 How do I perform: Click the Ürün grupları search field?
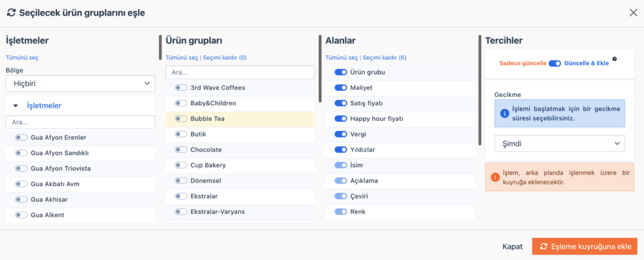(x=240, y=72)
